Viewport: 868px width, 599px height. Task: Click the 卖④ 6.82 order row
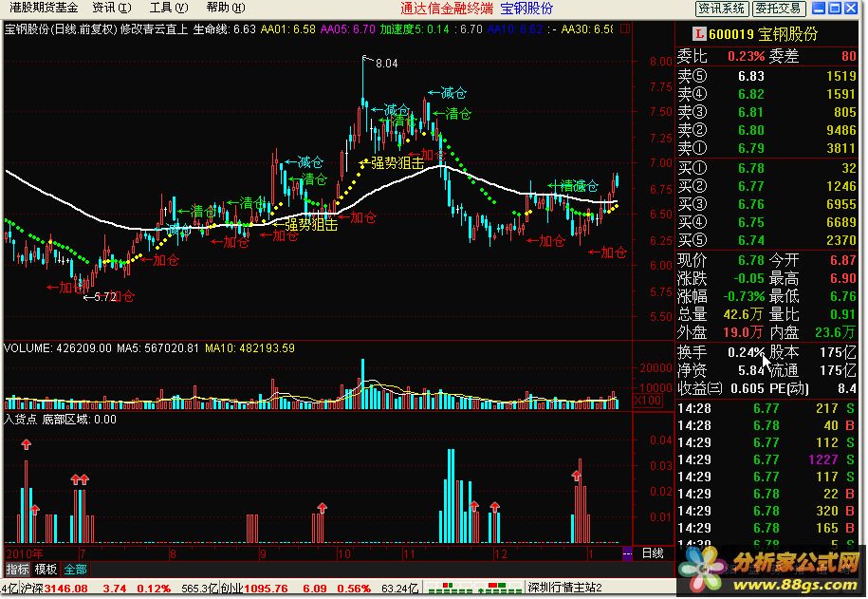[766, 94]
